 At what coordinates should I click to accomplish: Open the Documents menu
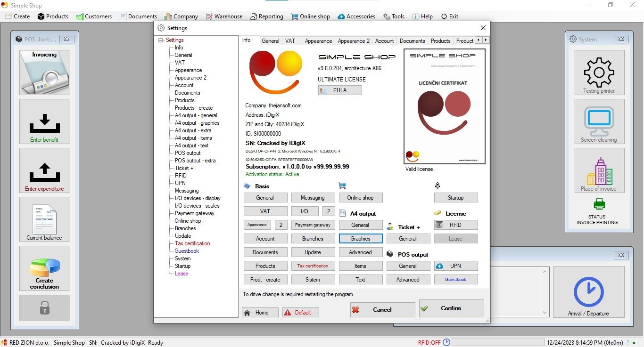click(138, 16)
